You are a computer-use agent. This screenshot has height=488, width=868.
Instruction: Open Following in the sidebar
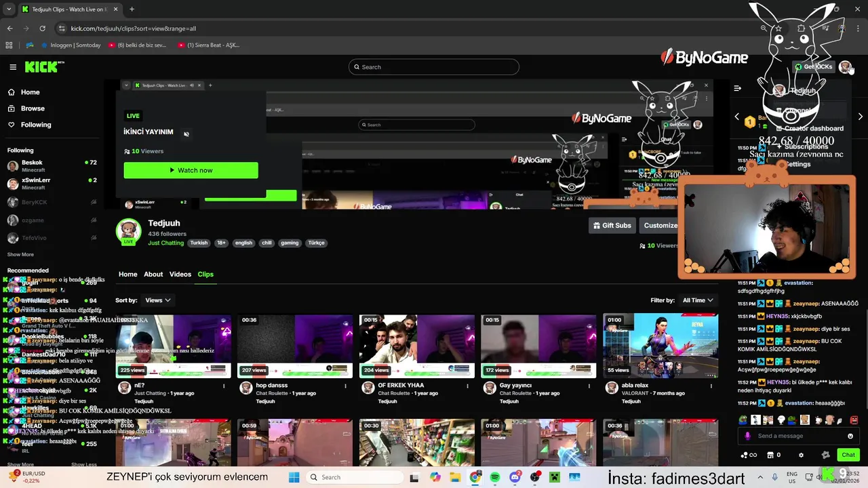[36, 125]
